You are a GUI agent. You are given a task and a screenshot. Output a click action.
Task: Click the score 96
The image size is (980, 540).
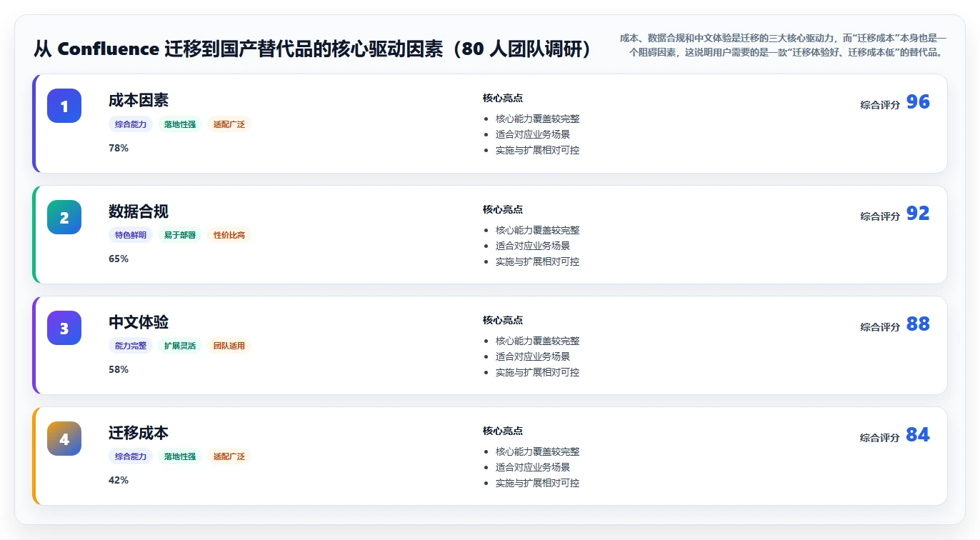click(918, 102)
